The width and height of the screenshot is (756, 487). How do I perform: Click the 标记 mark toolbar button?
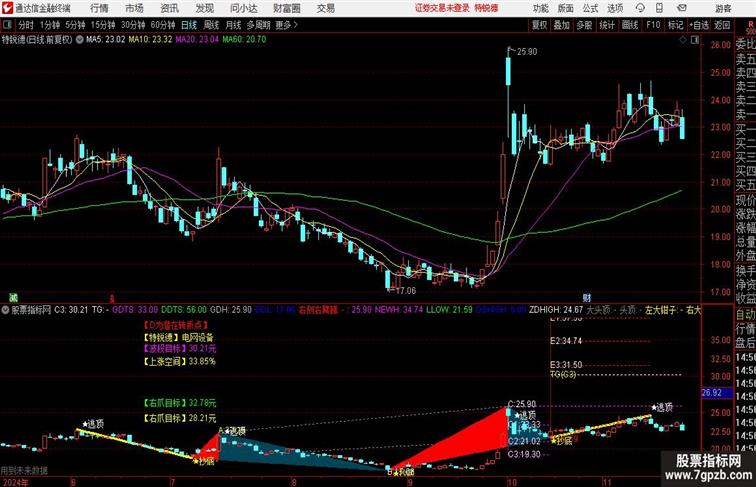pyautogui.click(x=675, y=25)
